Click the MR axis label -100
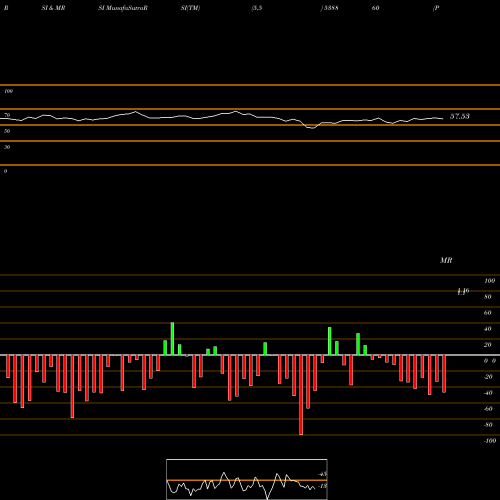Viewport: 500px width, 500px height. pos(490,441)
